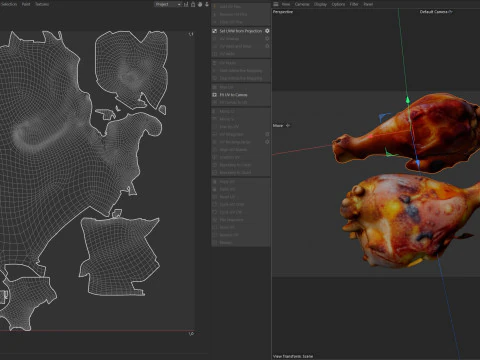Image resolution: width=480 pixels, height=360 pixels.
Task: Open the viewport Options menu
Action: (x=338, y=4)
